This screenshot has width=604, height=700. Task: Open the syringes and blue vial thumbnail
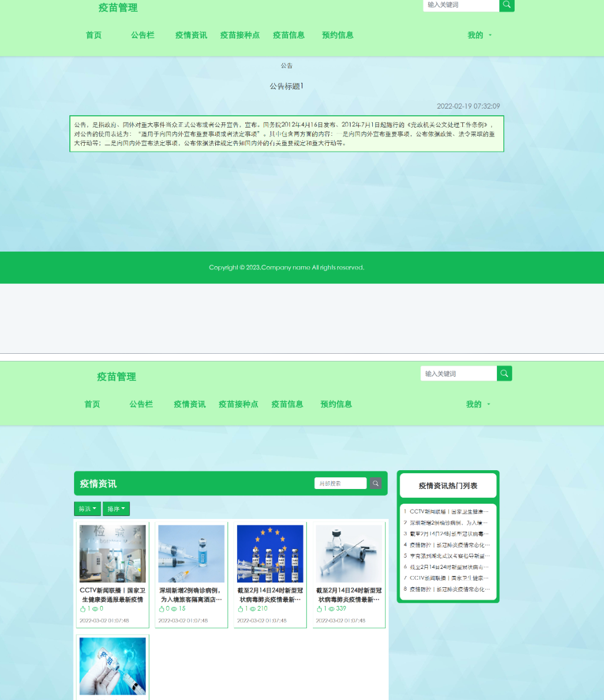point(191,554)
